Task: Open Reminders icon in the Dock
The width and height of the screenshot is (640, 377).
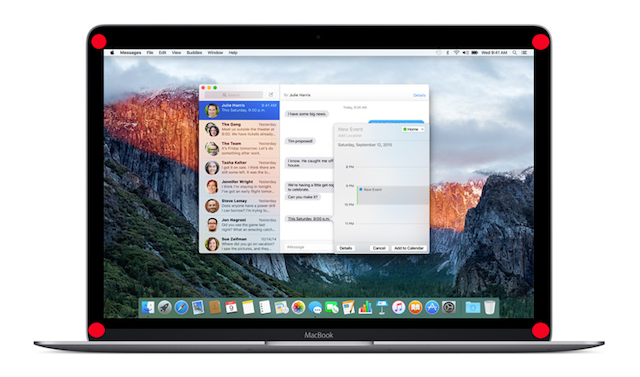Action: tap(265, 307)
